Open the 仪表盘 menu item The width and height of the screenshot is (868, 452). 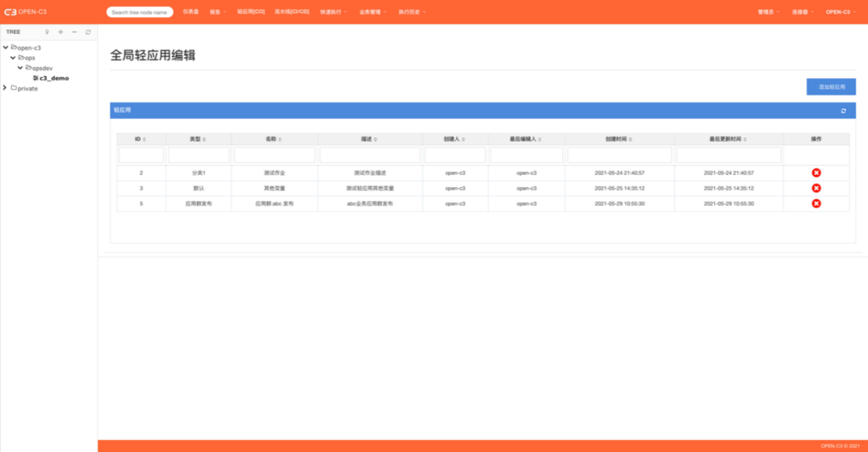tap(191, 12)
